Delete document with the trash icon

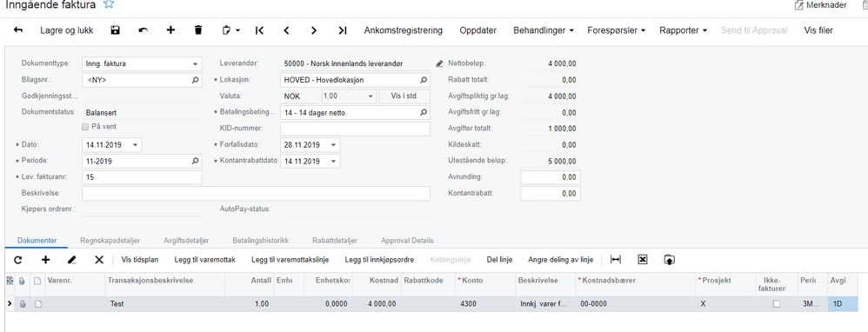pos(198,30)
